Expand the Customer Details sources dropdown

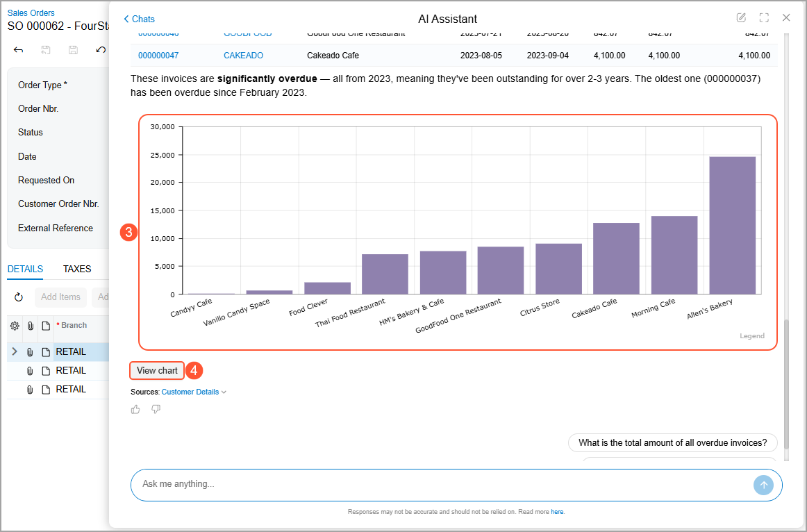point(194,392)
